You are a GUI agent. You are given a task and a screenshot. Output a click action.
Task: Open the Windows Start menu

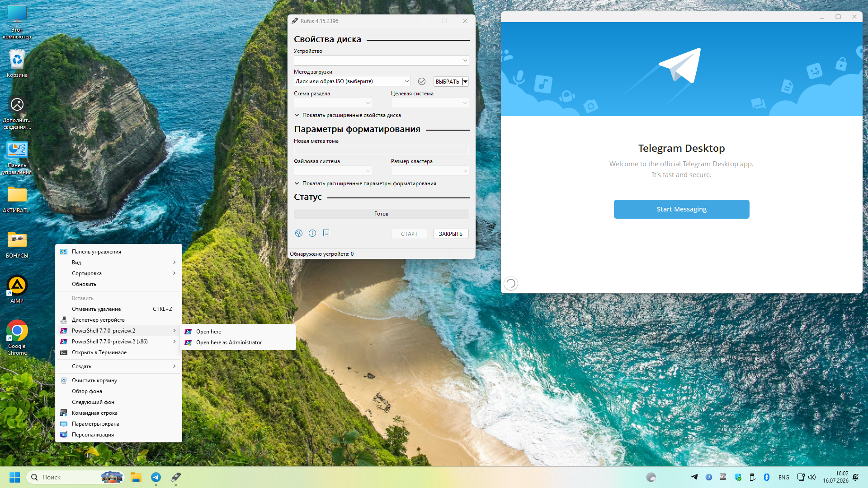pos(14,477)
